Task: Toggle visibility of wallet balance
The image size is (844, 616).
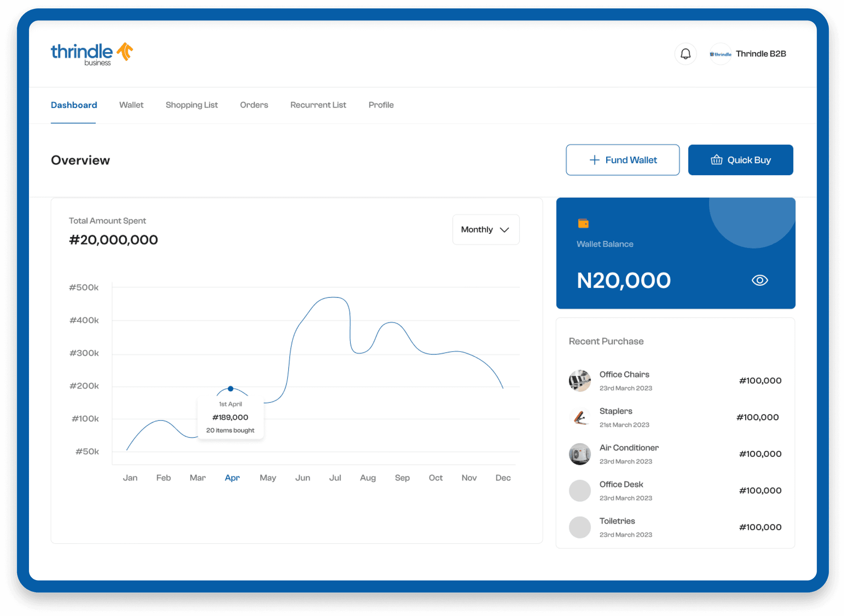Action: pyautogui.click(x=759, y=279)
